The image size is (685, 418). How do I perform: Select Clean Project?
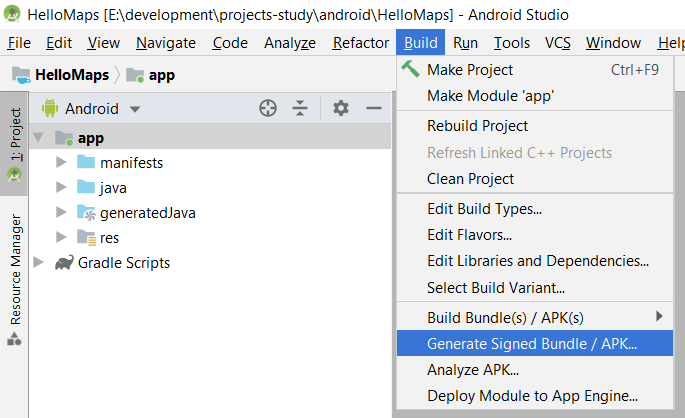click(x=535, y=179)
